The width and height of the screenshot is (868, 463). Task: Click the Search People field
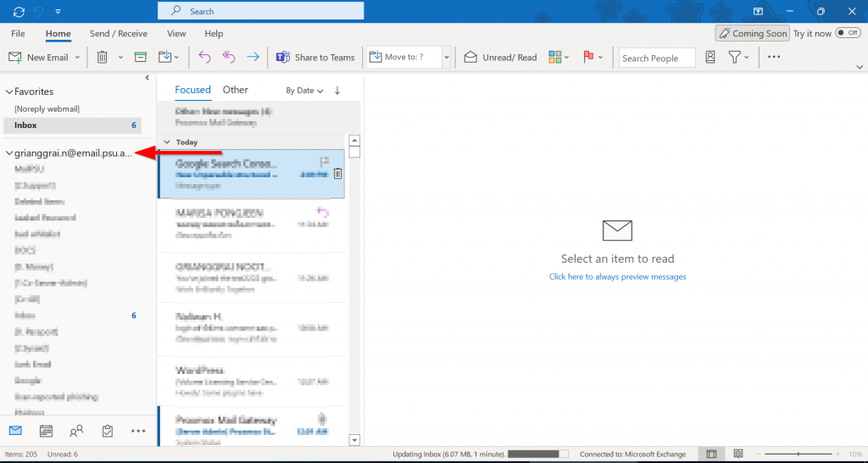[x=657, y=58]
